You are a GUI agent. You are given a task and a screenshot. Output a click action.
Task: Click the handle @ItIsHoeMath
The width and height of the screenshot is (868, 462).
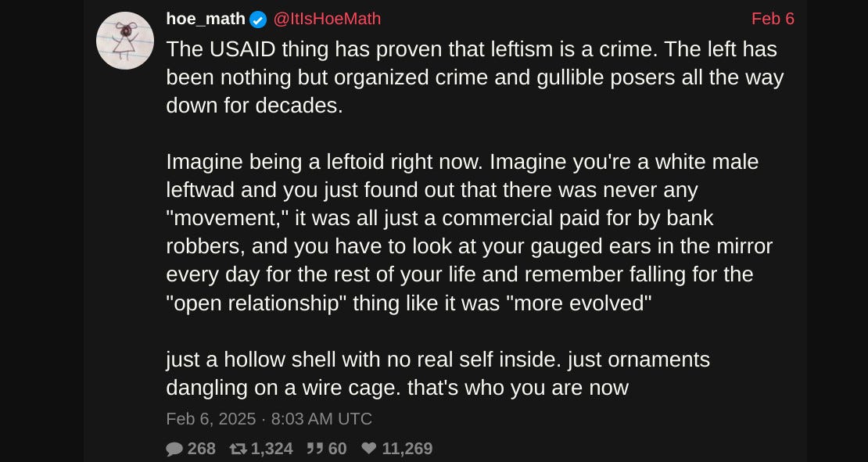(326, 19)
